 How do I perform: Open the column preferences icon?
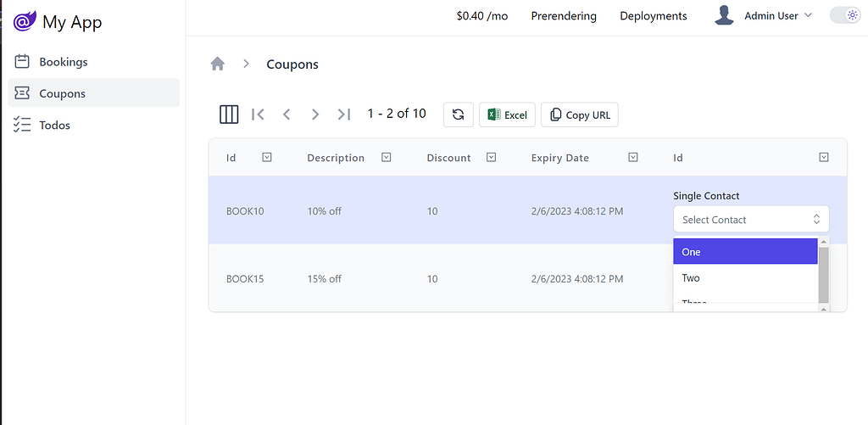(229, 115)
